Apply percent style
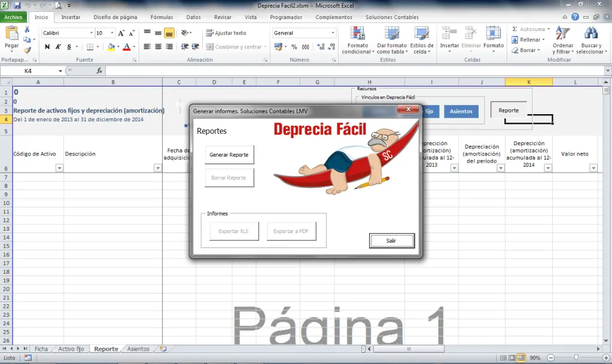 click(294, 47)
